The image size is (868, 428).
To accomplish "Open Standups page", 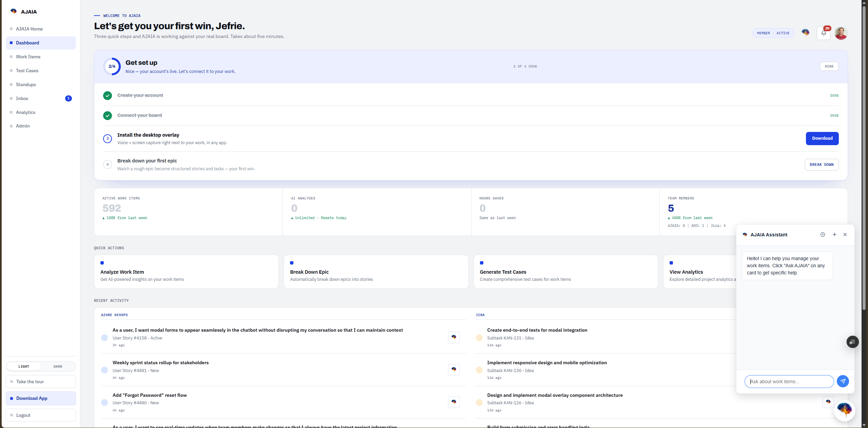I will (41, 84).
